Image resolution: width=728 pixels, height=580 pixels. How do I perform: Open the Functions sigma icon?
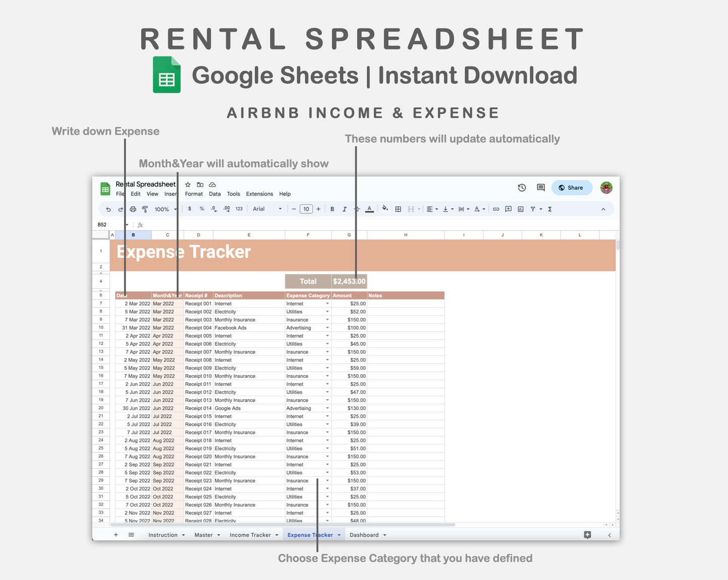(x=550, y=208)
